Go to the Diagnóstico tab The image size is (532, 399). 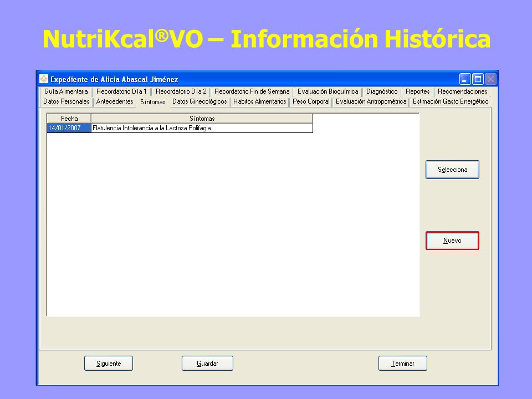click(x=382, y=91)
